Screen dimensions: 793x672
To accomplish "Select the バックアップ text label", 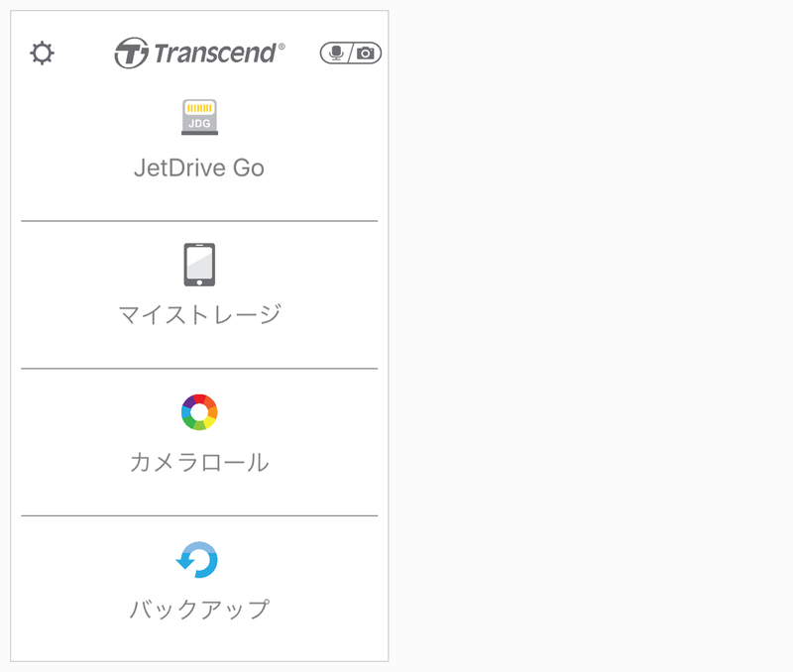I will [x=199, y=609].
